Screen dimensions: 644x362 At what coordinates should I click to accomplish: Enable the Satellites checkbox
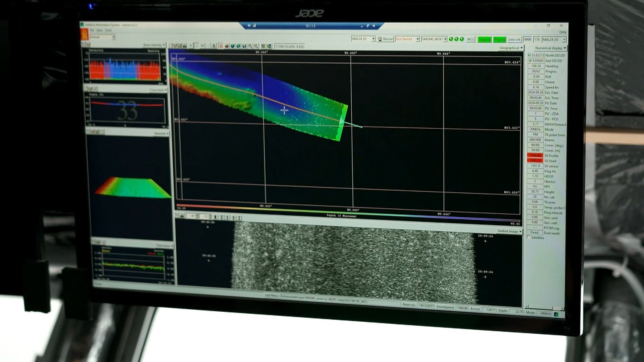(528, 238)
